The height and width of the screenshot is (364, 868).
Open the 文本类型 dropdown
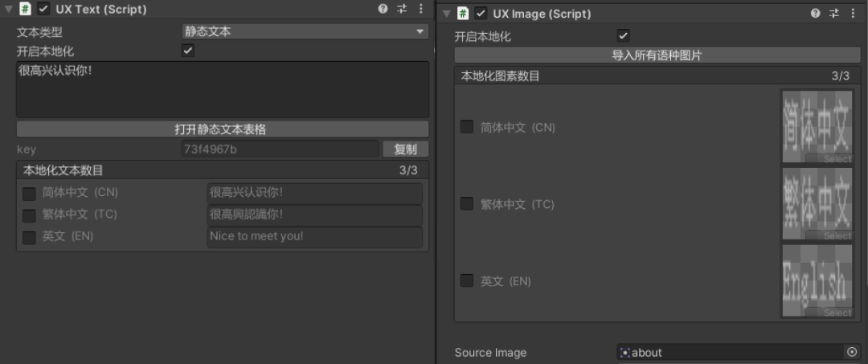tap(305, 31)
